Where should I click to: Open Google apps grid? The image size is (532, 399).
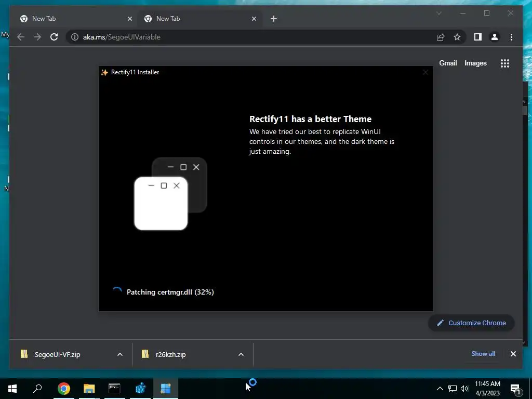505,63
